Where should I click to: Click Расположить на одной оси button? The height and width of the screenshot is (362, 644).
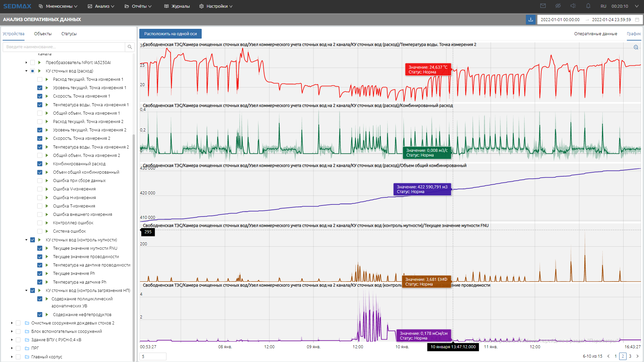tap(170, 34)
